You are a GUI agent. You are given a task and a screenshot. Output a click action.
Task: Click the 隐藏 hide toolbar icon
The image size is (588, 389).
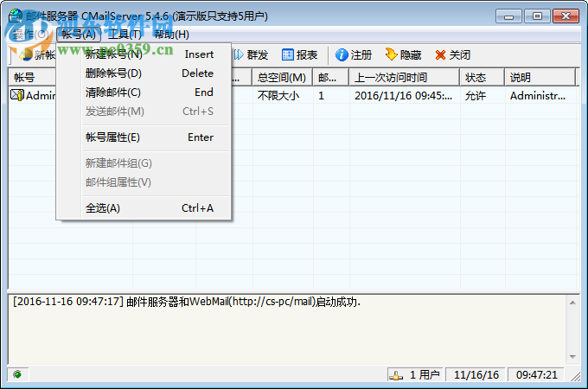pos(391,54)
